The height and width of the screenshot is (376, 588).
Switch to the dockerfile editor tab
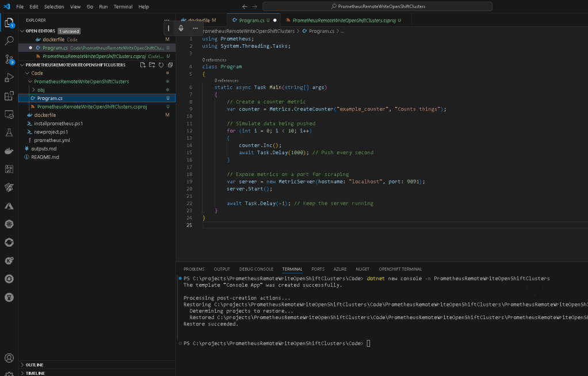coord(201,20)
